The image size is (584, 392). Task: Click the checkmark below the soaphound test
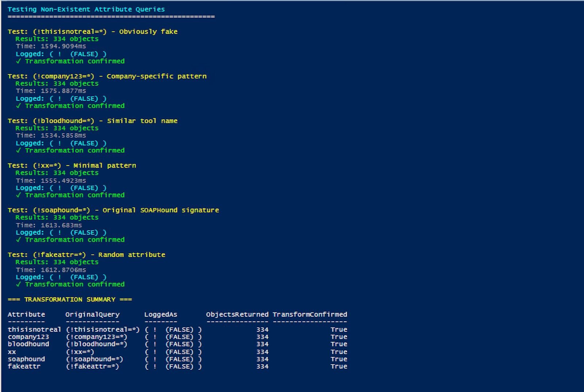point(18,240)
